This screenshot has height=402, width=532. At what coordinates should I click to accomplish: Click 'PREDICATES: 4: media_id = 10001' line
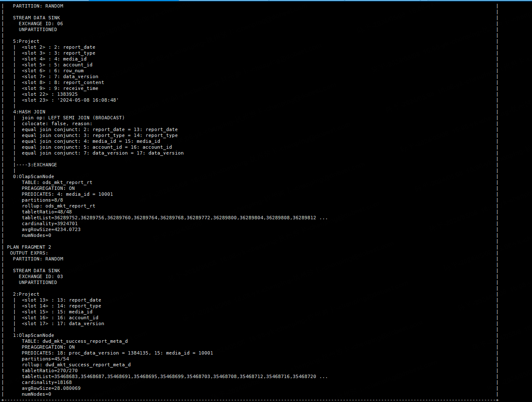coord(67,194)
